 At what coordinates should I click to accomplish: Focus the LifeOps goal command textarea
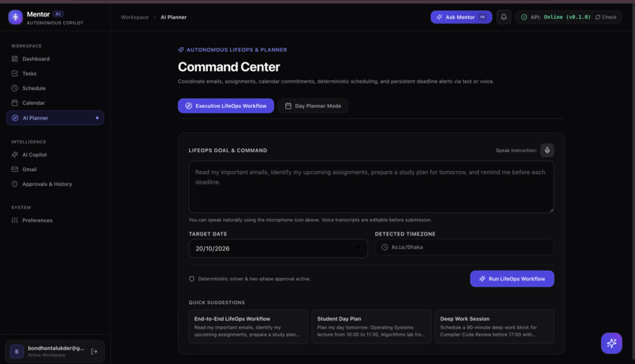371,187
